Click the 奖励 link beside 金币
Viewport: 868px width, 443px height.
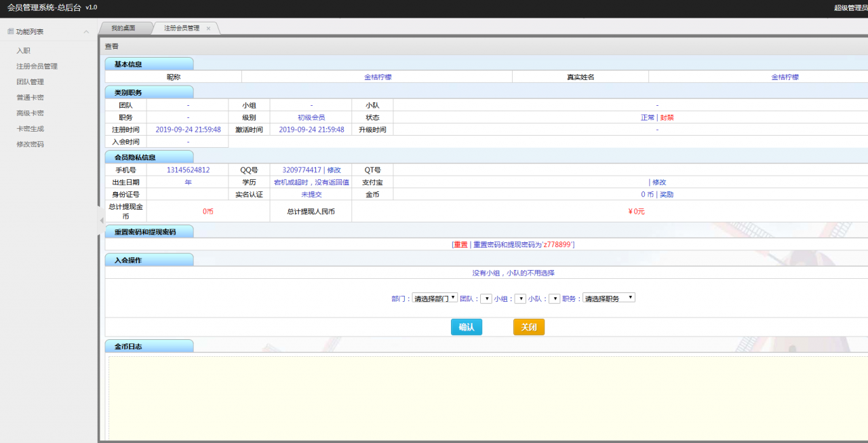pyautogui.click(x=667, y=194)
